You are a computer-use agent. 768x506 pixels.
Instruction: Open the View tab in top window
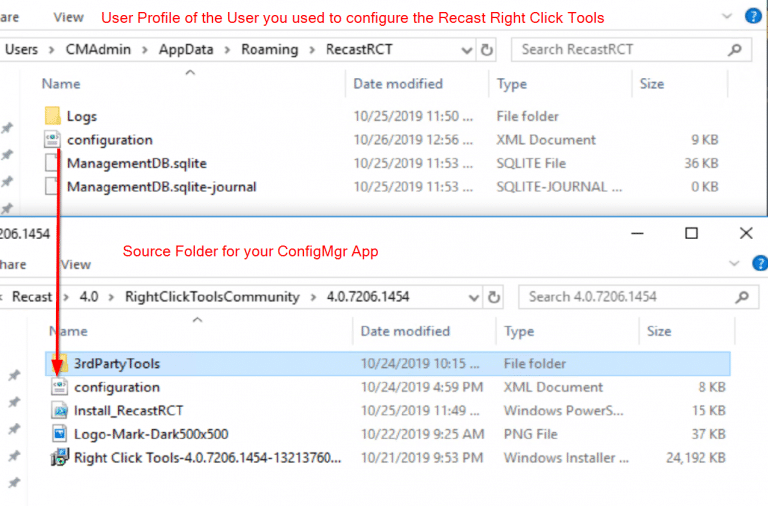[69, 17]
